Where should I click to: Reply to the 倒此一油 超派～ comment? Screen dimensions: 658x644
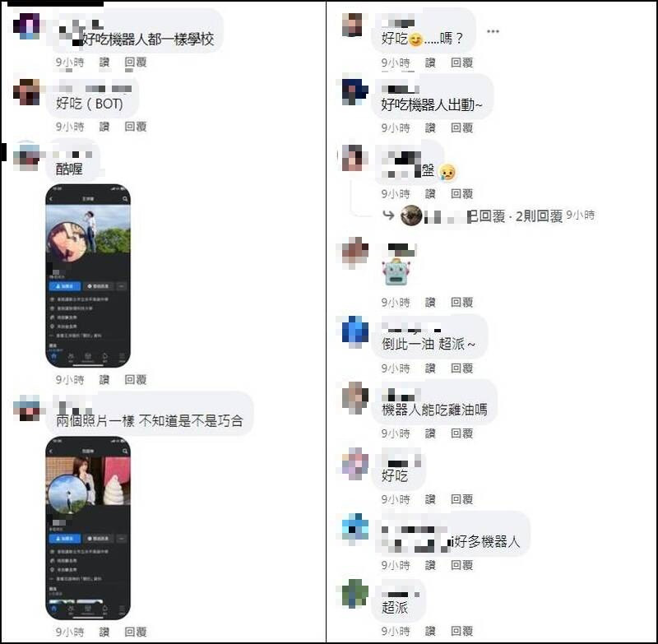[461, 368]
